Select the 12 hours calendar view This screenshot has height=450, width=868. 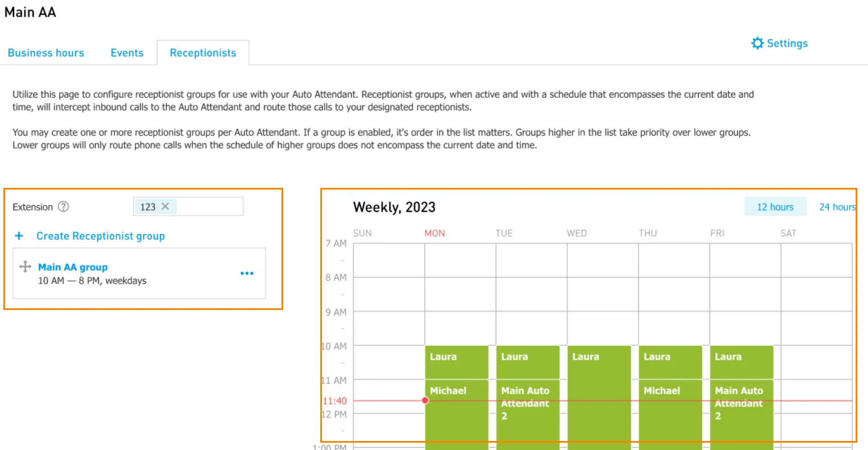click(775, 207)
